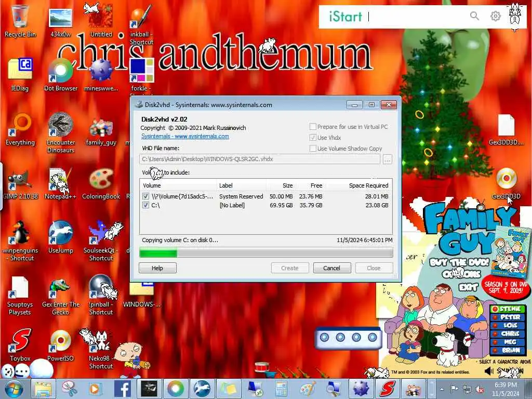Toggle Use Volume Shadow Copy checkbox
Viewport: 532px width, 399px height.
tap(313, 148)
